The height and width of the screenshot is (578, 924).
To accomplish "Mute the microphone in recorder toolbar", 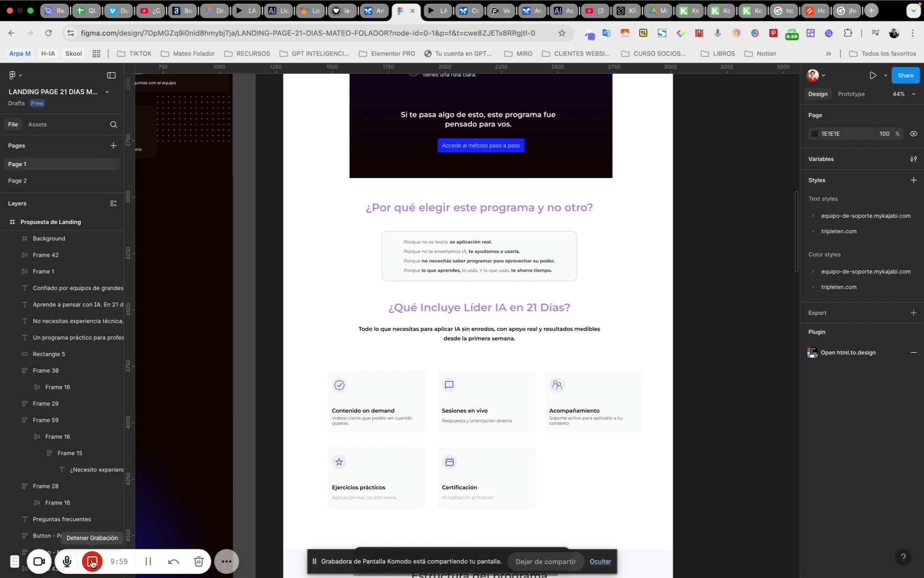I will point(67,561).
